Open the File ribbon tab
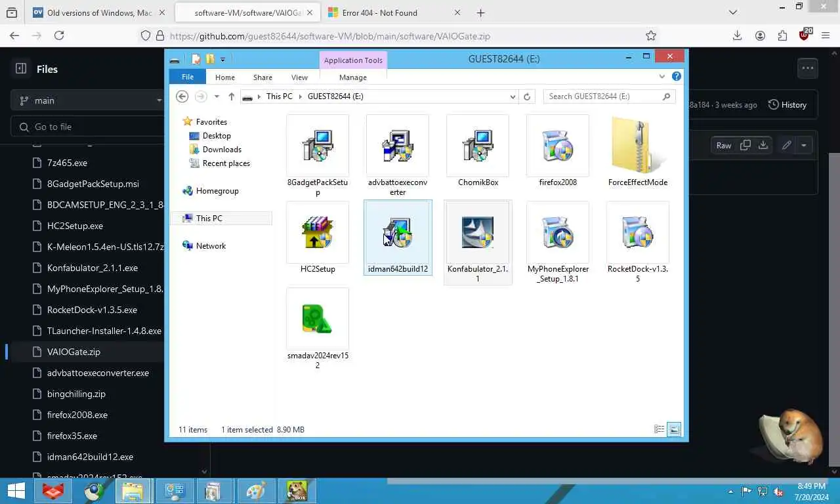 click(188, 77)
